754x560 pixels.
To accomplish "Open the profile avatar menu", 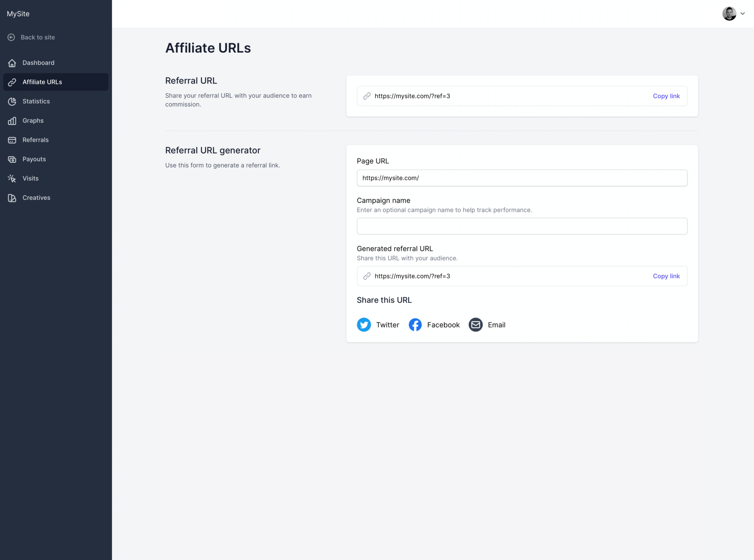I will [x=729, y=14].
